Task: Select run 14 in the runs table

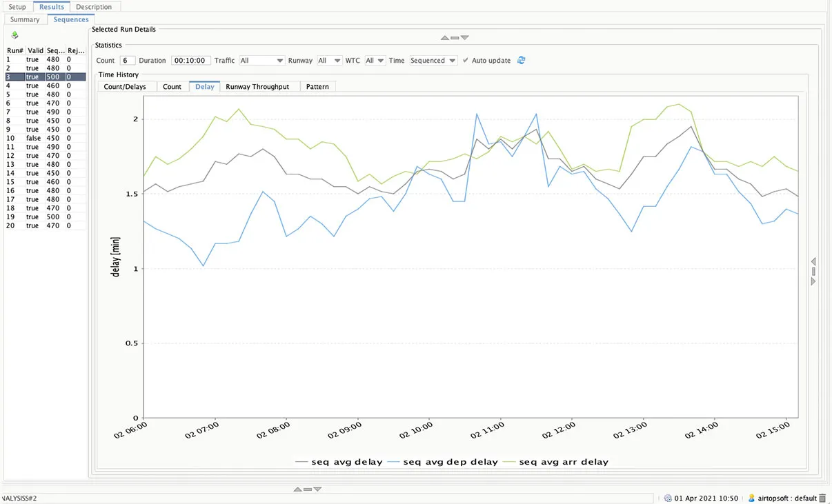Action: point(46,173)
